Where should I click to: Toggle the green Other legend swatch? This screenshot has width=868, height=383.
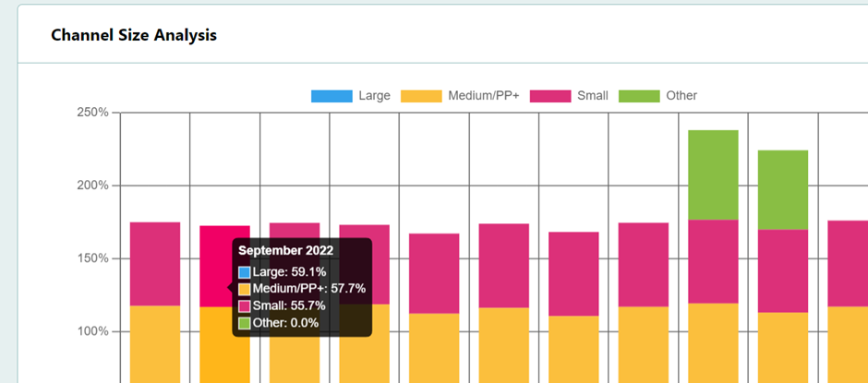pyautogui.click(x=639, y=96)
